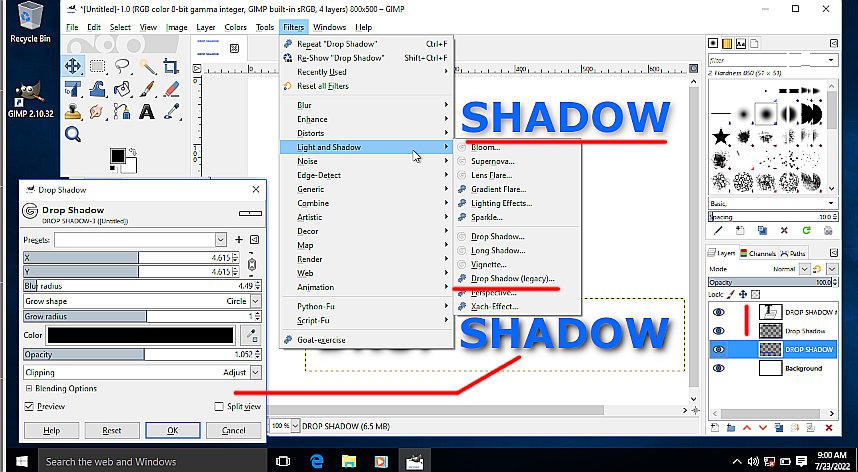Screen dimensions: 858x472
Task: Select the Bucket Fill tool
Action: [x=122, y=89]
